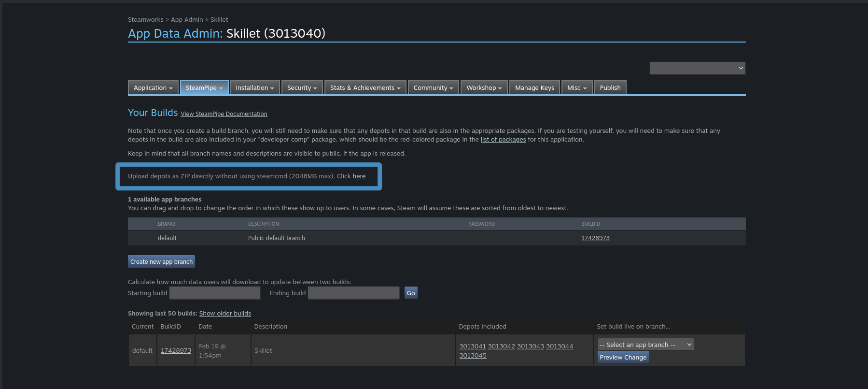Image resolution: width=868 pixels, height=389 pixels.
Task: Click 'here' to upload depots as ZIP
Action: [359, 176]
